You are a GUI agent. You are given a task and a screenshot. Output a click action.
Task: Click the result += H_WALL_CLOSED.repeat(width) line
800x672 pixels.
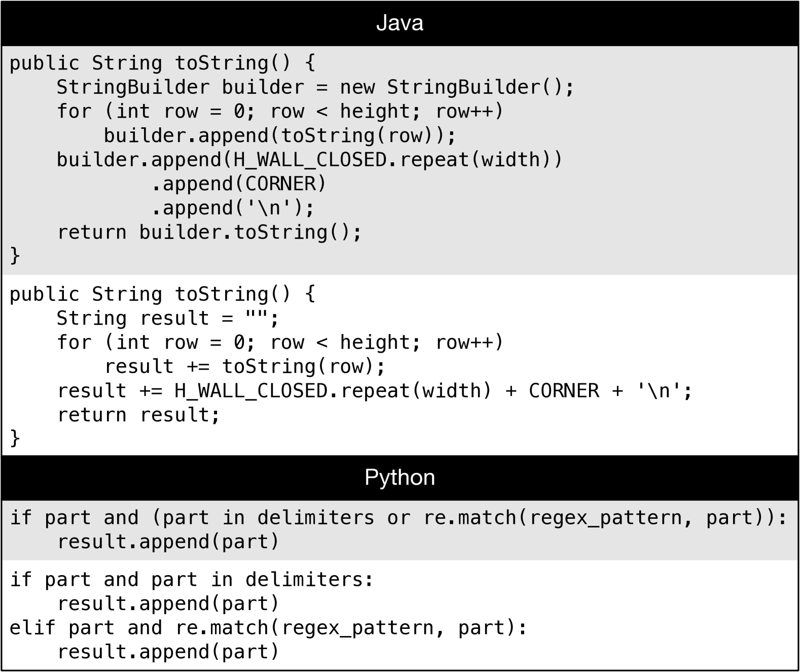374,391
